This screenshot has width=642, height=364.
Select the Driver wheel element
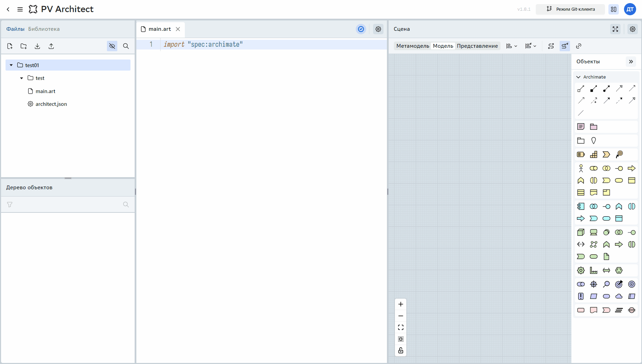[x=594, y=284]
